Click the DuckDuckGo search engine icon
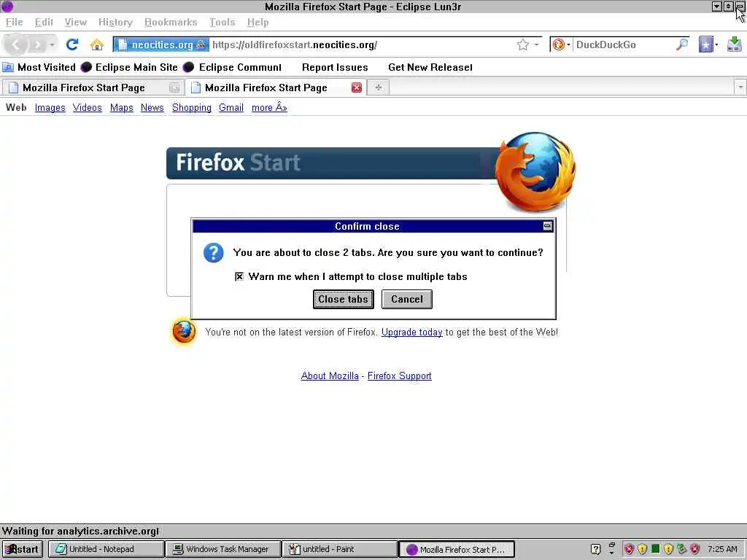747x560 pixels. coord(558,44)
